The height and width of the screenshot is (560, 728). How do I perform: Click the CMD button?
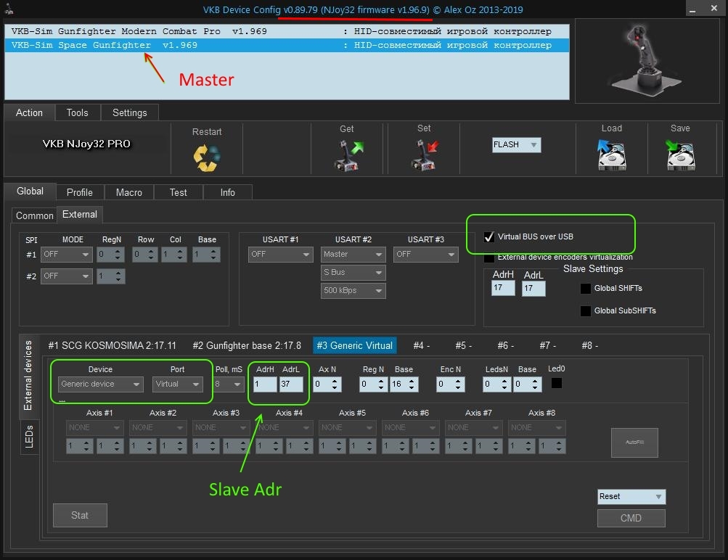[x=631, y=518]
